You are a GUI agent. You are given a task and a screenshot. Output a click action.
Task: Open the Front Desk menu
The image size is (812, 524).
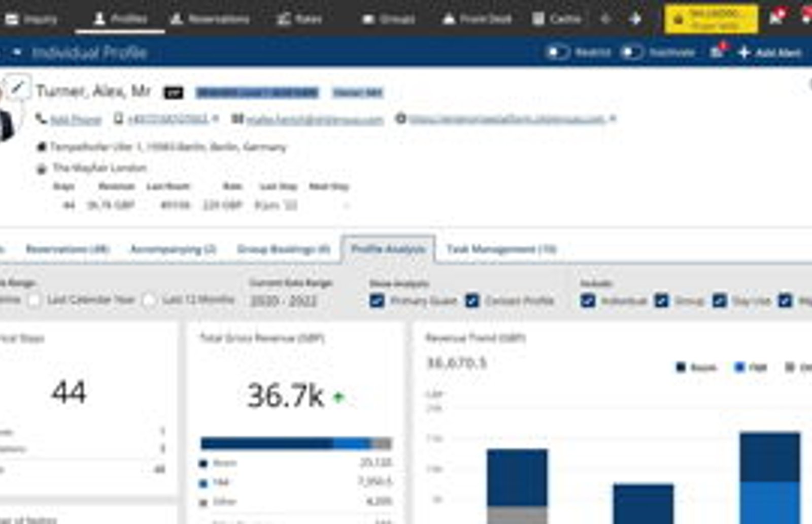[477, 19]
